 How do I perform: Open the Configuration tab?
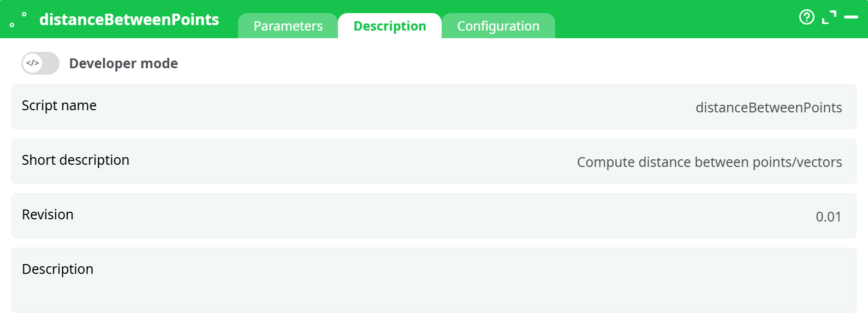pos(498,26)
